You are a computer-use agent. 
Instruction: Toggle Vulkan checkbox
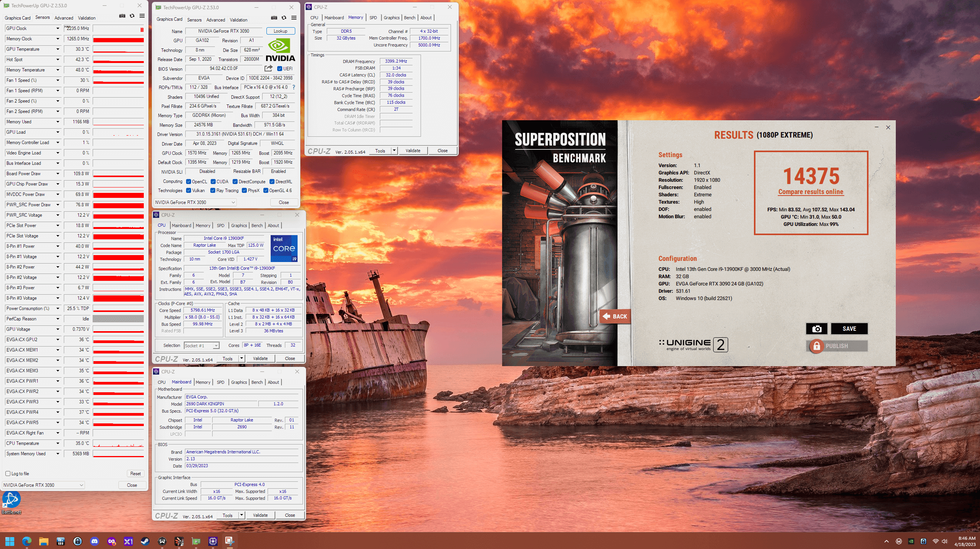click(188, 191)
